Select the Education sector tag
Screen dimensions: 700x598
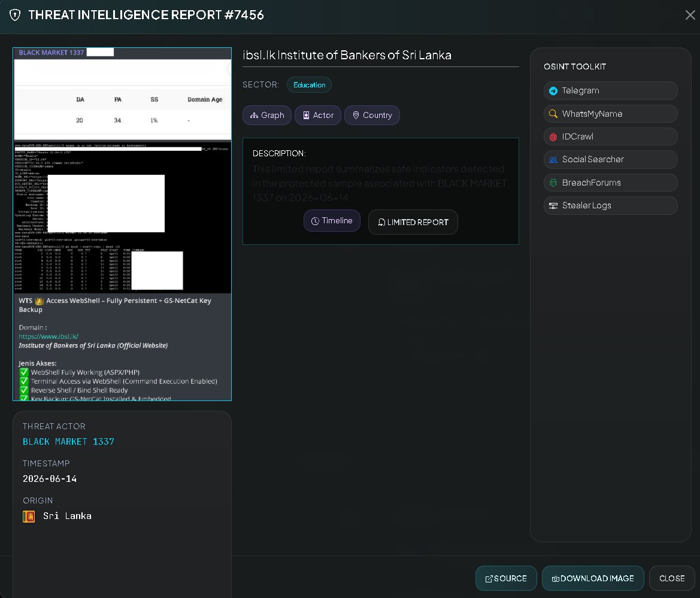[309, 85]
